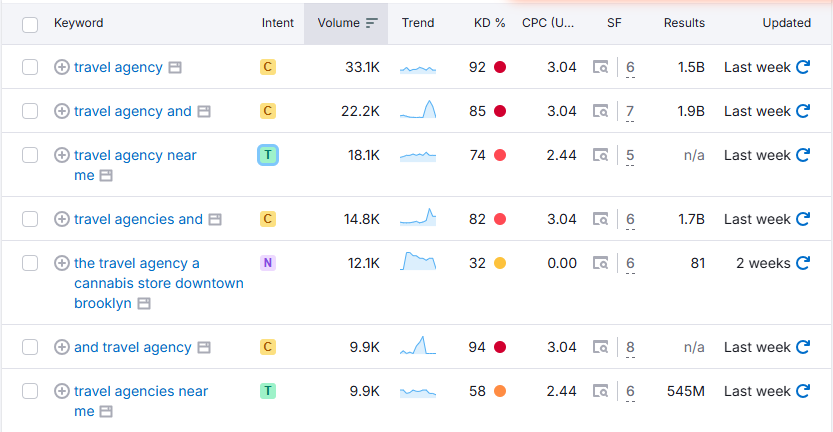The image size is (833, 432).
Task: Add 'and travel agency' to keyword list
Action: click(x=61, y=347)
